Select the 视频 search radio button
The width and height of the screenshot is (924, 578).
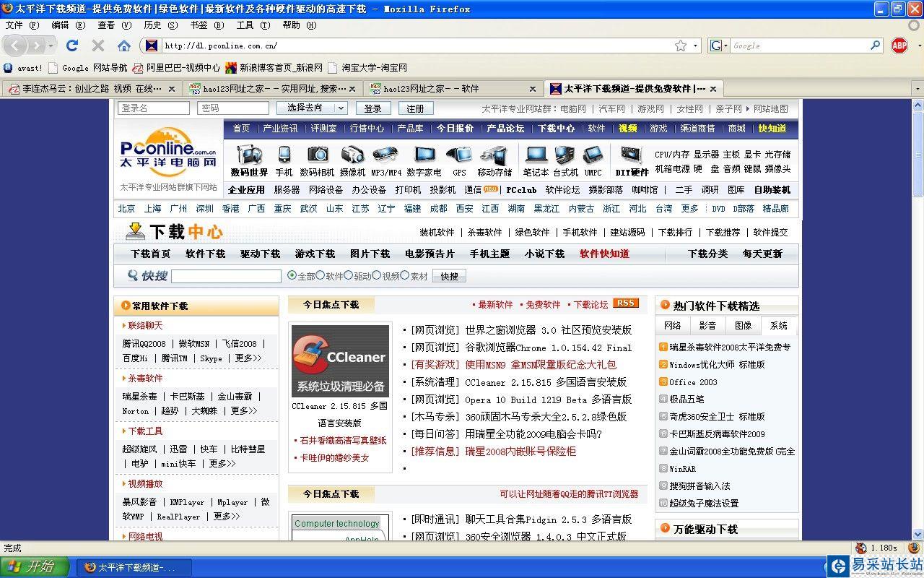point(377,275)
